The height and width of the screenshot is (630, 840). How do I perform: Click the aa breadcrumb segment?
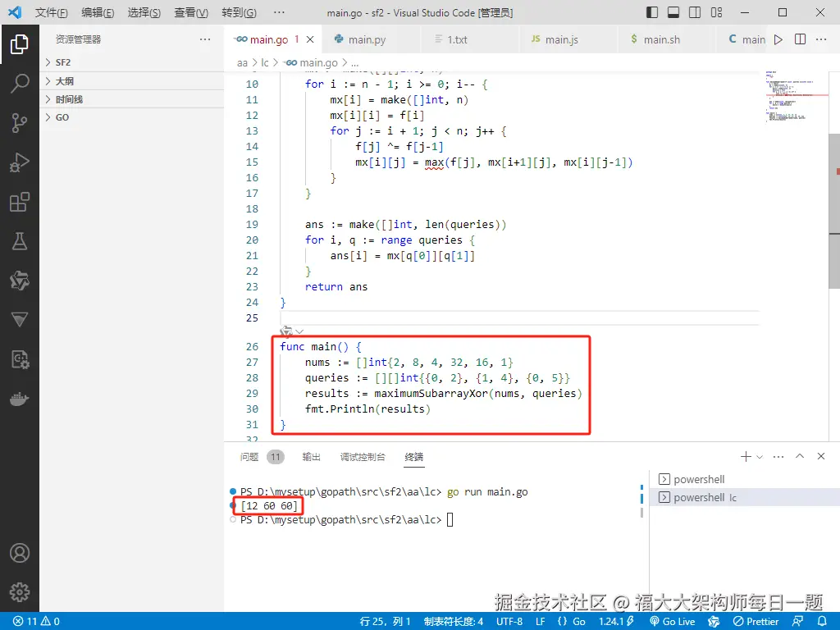(x=242, y=63)
